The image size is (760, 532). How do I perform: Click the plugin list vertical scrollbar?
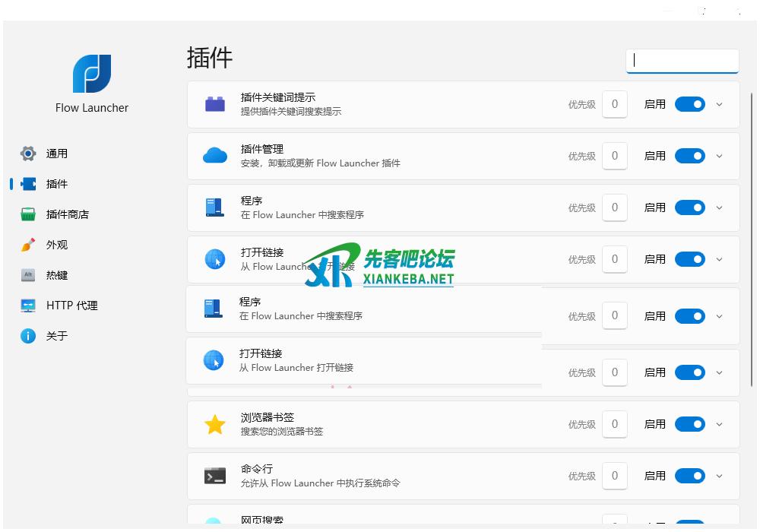[x=752, y=228]
